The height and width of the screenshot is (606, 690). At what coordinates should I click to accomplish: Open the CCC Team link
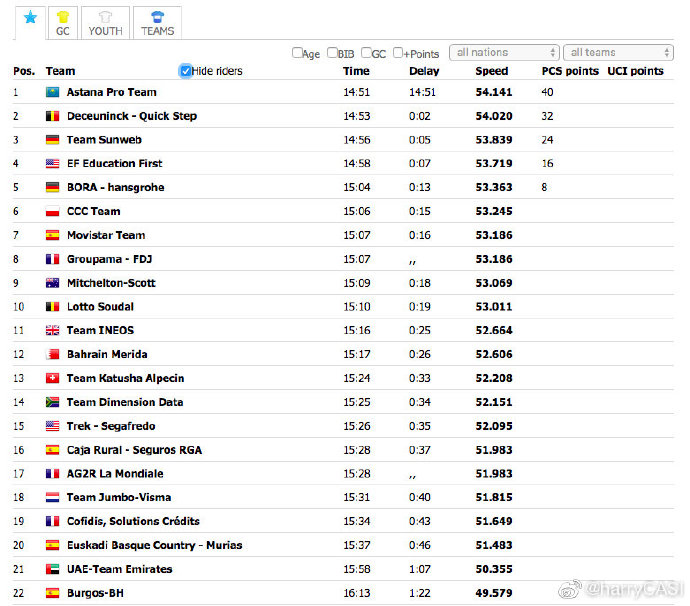94,212
